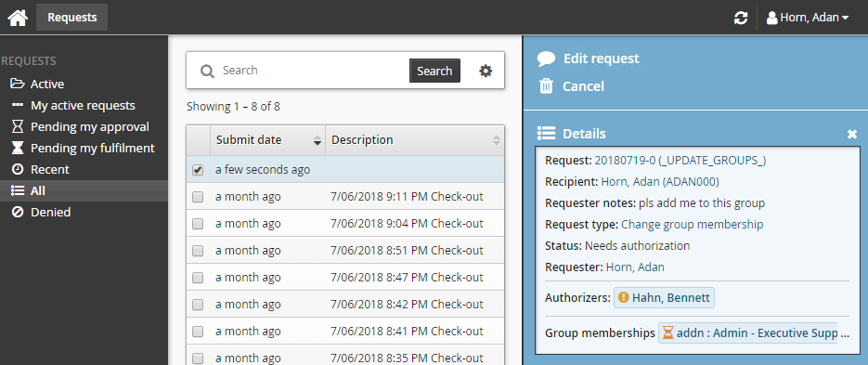
Task: Click the refresh icon in top bar
Action: [741, 18]
